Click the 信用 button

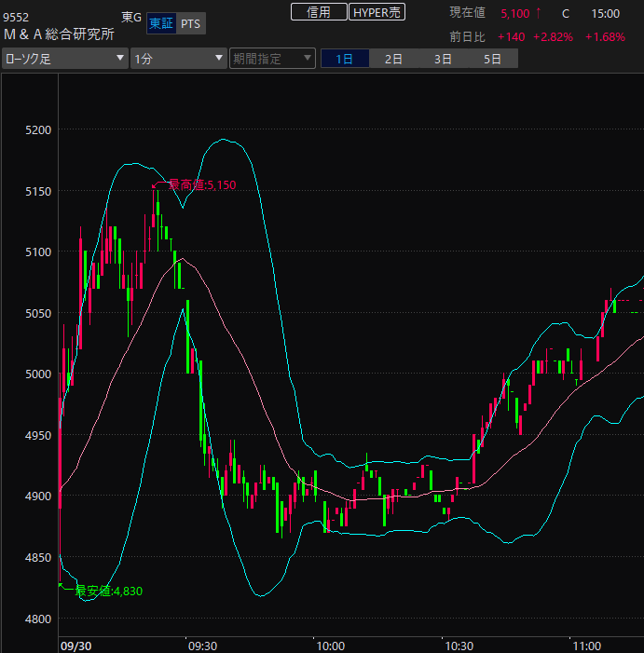point(319,12)
